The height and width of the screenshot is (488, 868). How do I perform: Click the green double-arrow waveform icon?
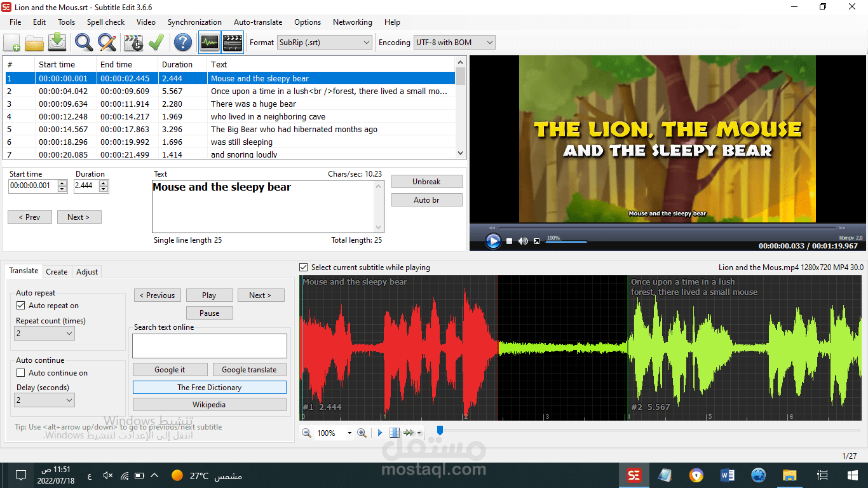(x=409, y=433)
